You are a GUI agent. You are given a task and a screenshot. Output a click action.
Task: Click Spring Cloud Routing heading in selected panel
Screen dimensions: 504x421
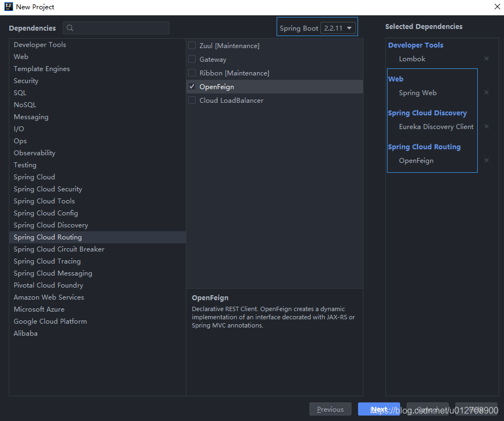(424, 147)
